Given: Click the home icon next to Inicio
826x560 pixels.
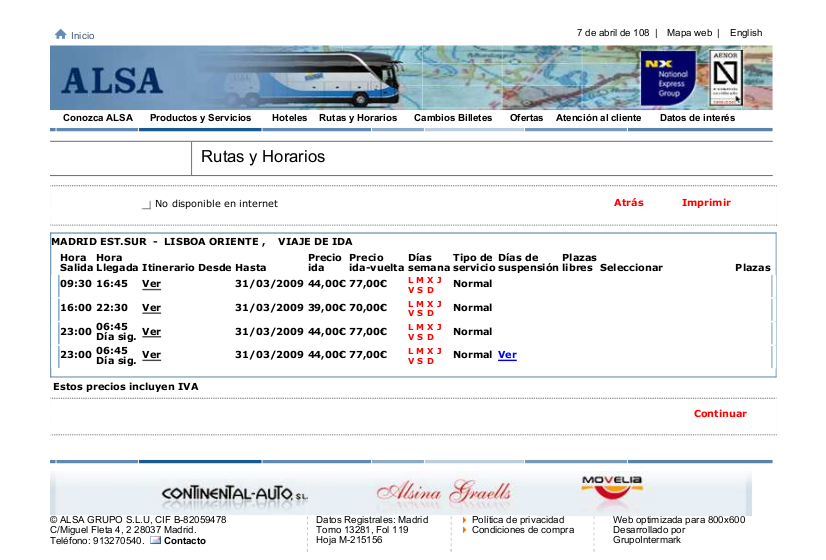Looking at the screenshot, I should [x=61, y=34].
